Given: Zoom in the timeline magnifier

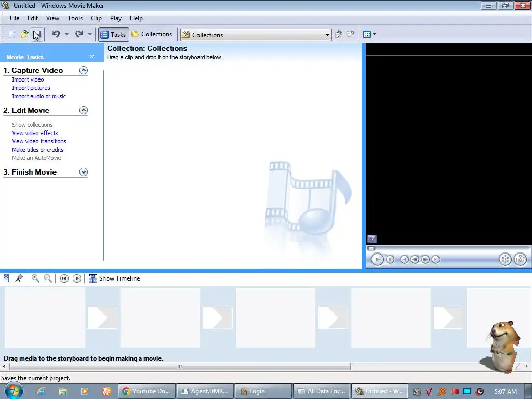Looking at the screenshot, I should click(35, 278).
